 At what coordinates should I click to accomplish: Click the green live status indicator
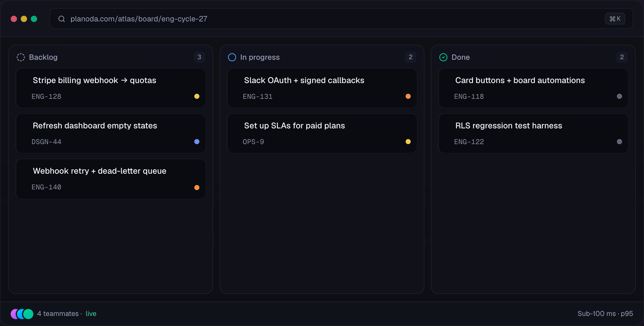point(91,314)
